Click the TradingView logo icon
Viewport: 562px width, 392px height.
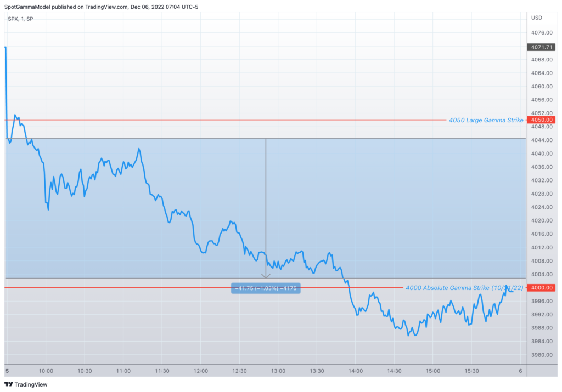(8, 384)
